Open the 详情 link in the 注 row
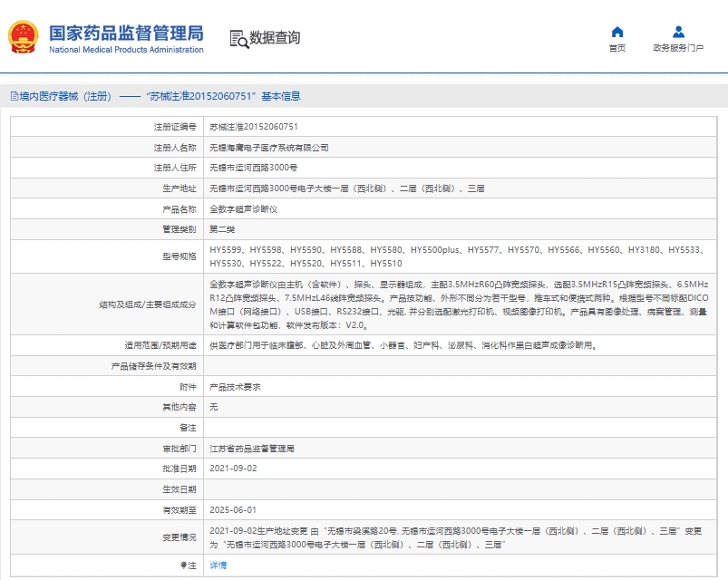The image size is (728, 580). (x=218, y=565)
